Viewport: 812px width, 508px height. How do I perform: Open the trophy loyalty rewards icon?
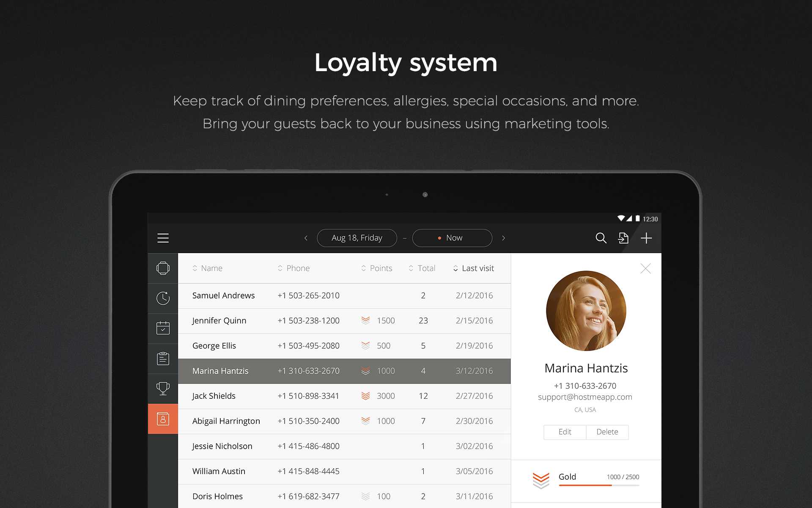click(x=163, y=389)
